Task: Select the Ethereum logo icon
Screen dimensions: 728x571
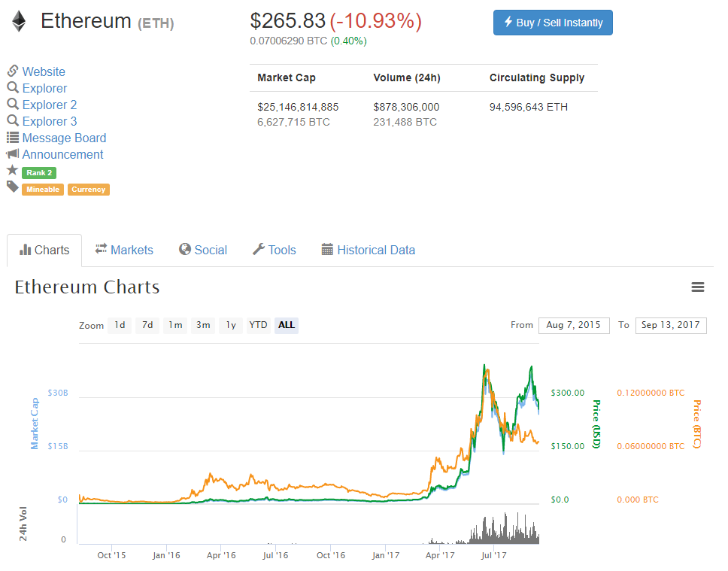Action: pyautogui.click(x=17, y=20)
